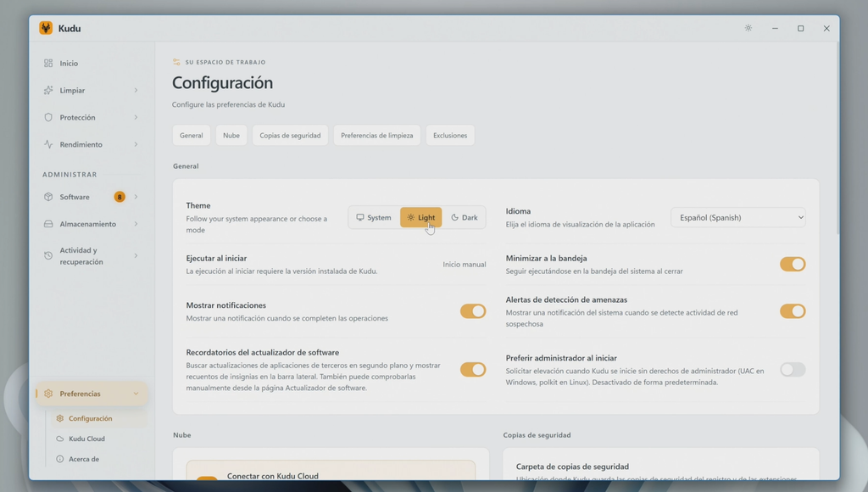
Task: Click the sliders icon beside Su espacio de trabajo
Action: tap(176, 62)
